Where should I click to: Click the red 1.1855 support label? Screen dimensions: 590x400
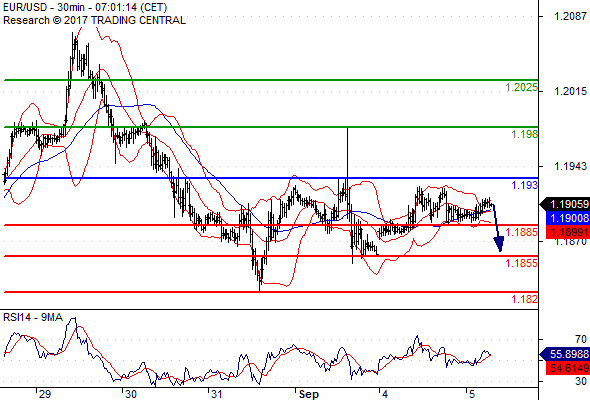click(521, 263)
